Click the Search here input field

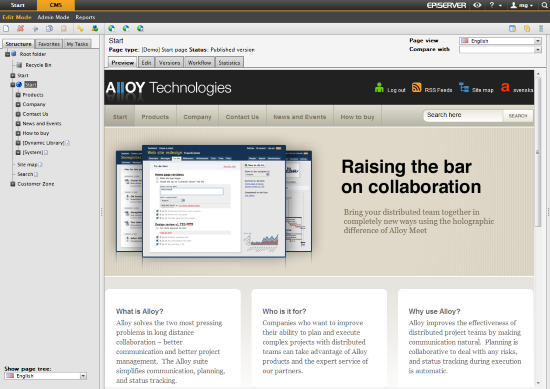[x=463, y=115]
